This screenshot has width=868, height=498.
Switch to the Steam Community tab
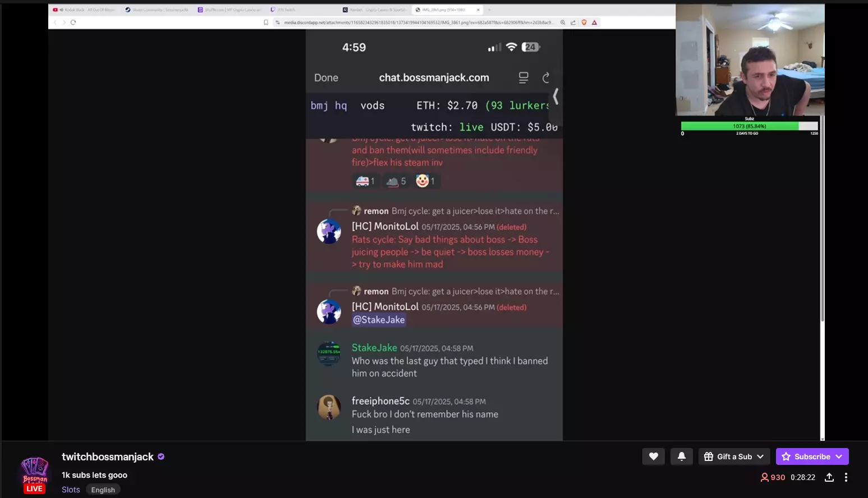coord(158,10)
